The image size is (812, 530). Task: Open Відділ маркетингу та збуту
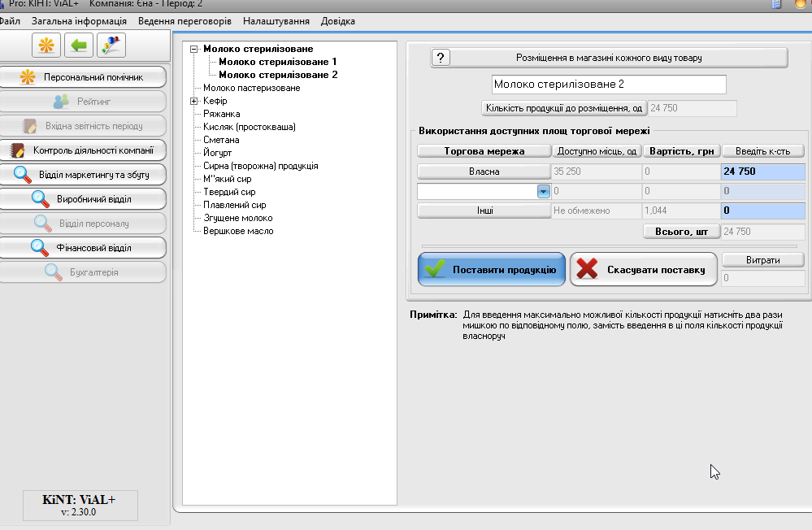83,175
